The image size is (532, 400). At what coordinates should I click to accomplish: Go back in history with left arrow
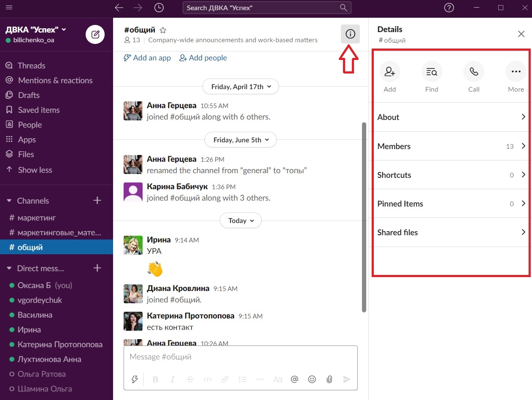point(119,8)
